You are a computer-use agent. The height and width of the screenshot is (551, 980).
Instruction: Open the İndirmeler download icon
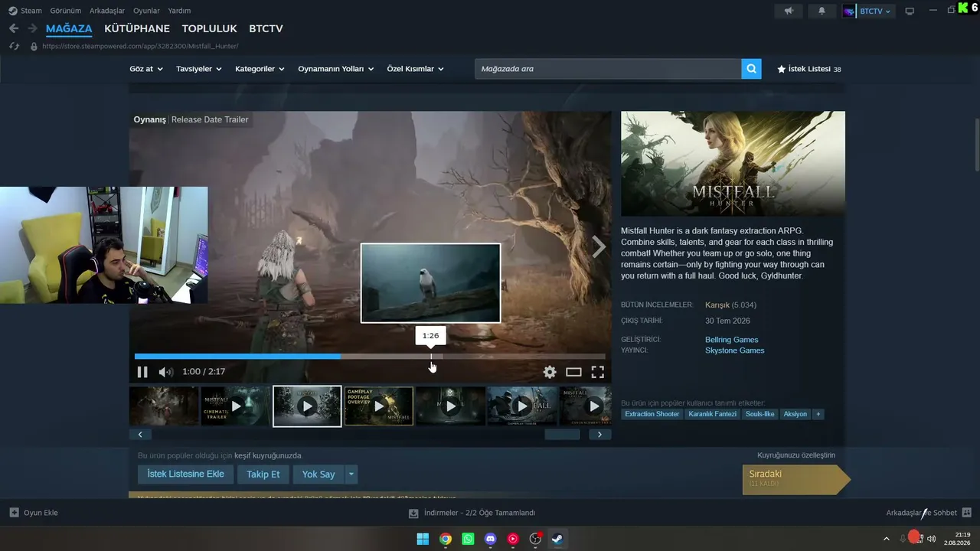click(x=413, y=513)
